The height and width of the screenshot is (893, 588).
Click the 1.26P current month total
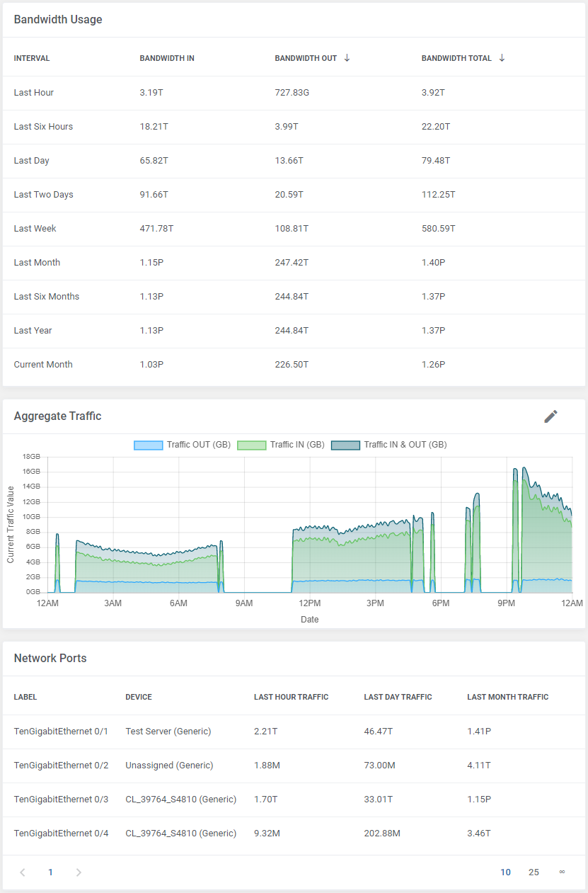click(433, 365)
